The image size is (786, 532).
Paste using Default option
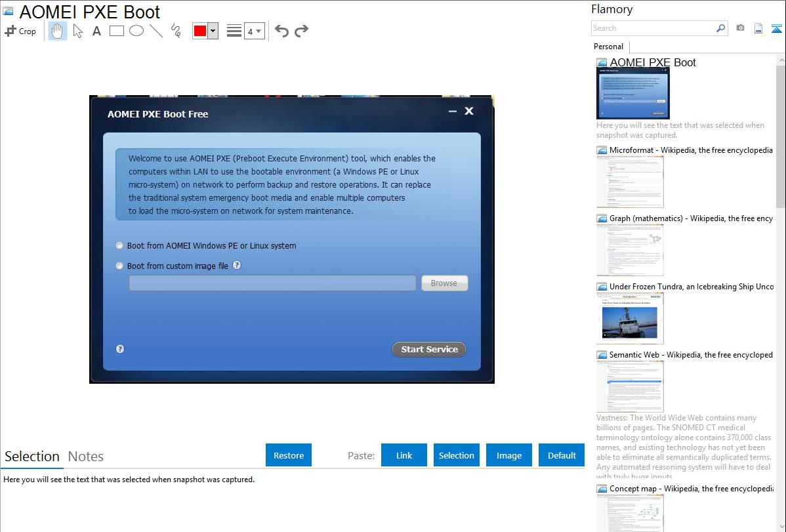tap(562, 455)
